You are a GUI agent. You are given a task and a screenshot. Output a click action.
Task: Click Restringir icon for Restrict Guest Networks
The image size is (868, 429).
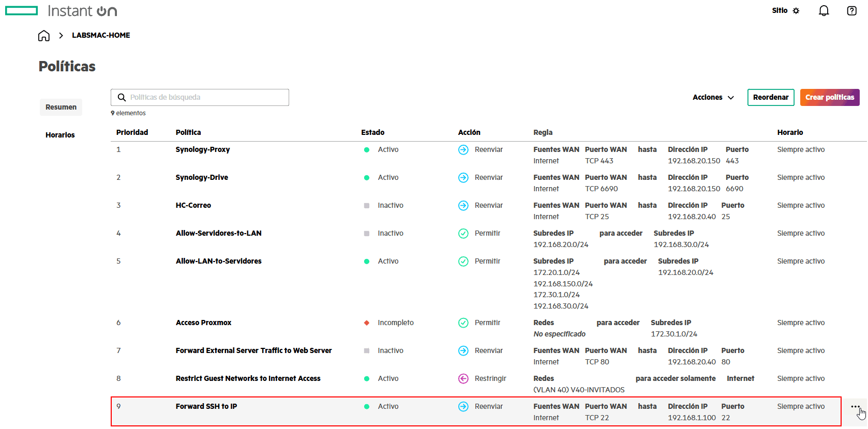pyautogui.click(x=463, y=379)
